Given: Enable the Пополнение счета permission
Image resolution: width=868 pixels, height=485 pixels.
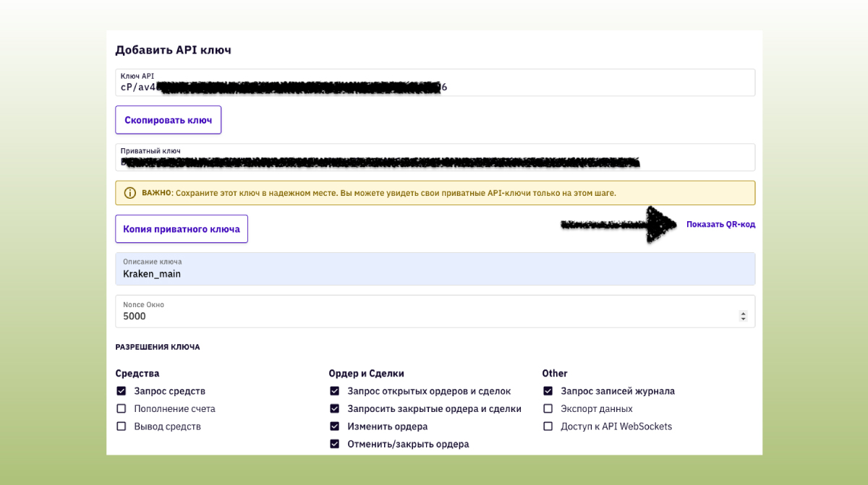Looking at the screenshot, I should pyautogui.click(x=122, y=408).
